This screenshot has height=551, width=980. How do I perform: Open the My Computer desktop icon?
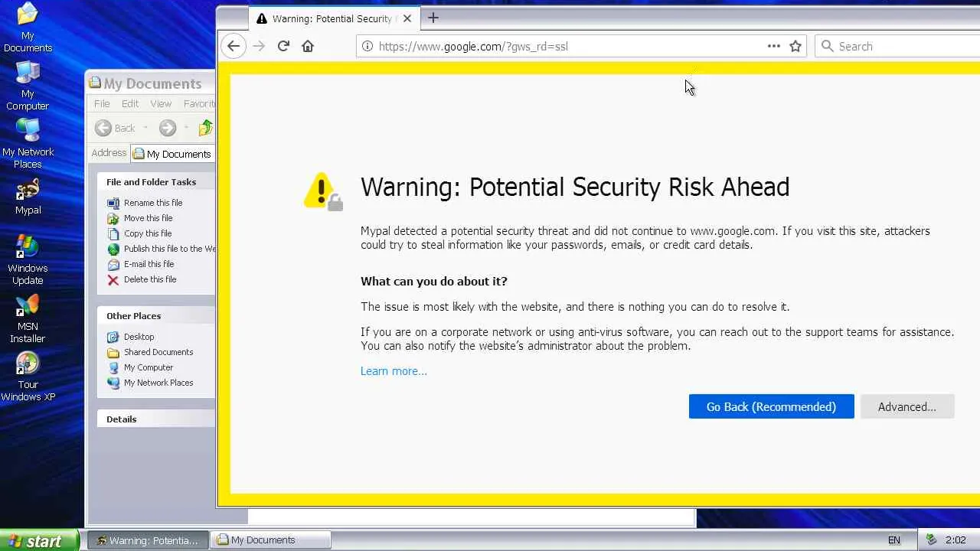click(28, 86)
